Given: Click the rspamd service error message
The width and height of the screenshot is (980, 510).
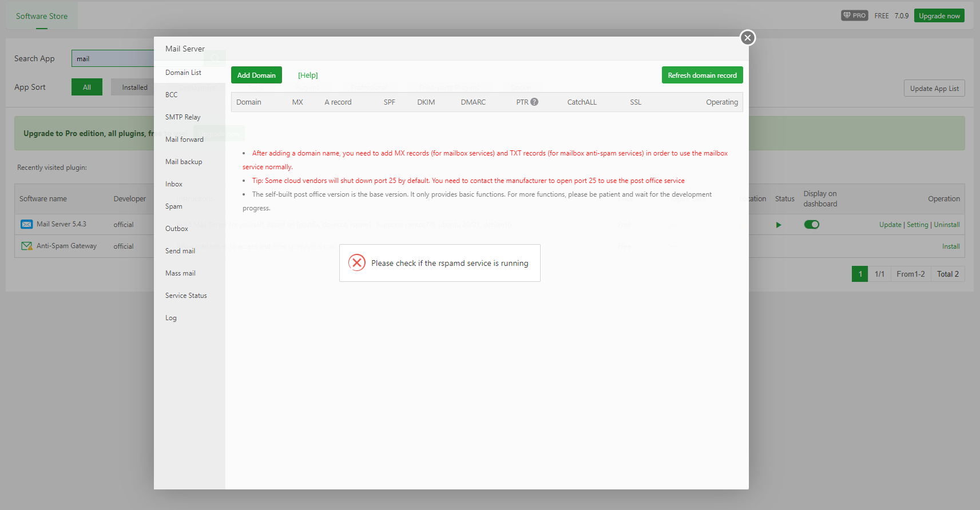Looking at the screenshot, I should tap(450, 263).
